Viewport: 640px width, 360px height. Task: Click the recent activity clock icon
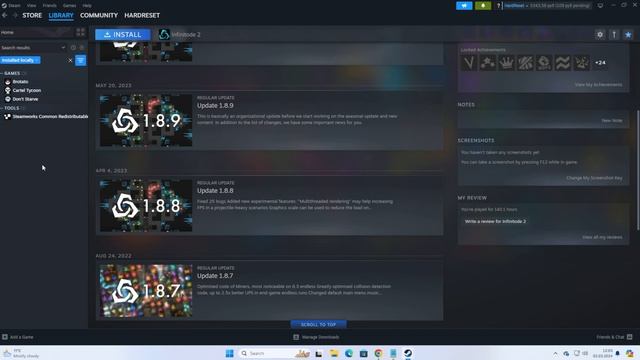73,48
